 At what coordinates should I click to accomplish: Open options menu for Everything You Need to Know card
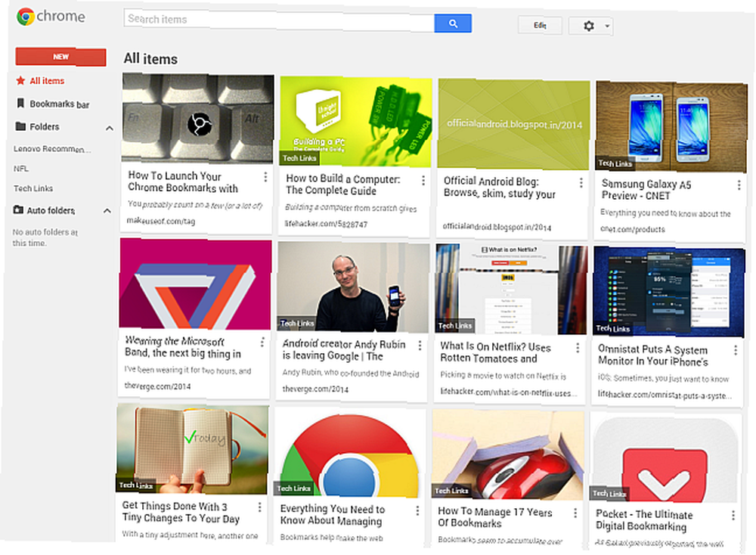coord(417,510)
